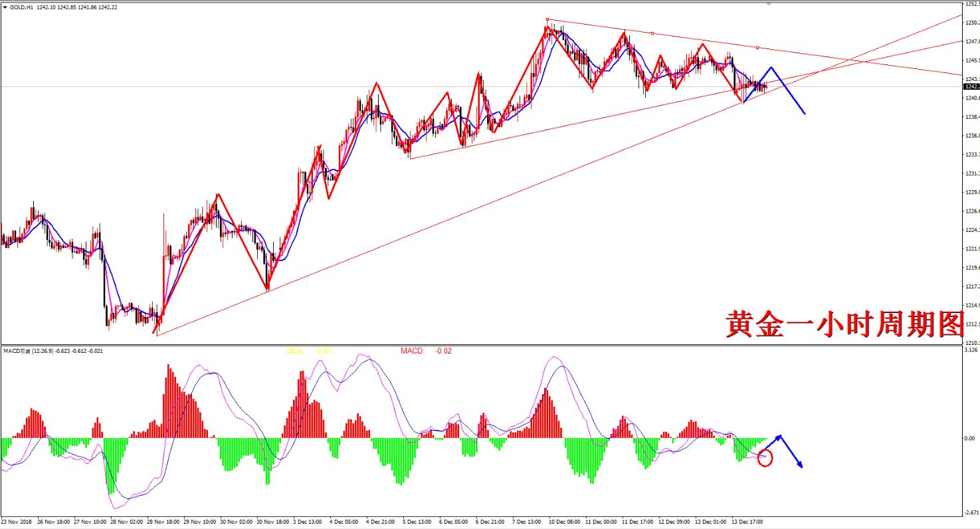Click the 7 Dec 13:00 time label

click(527, 522)
